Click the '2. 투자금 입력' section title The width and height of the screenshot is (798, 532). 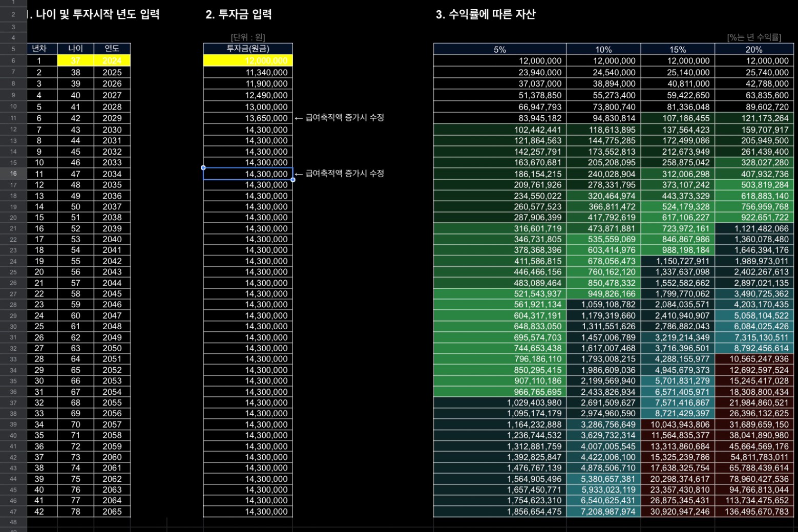238,14
